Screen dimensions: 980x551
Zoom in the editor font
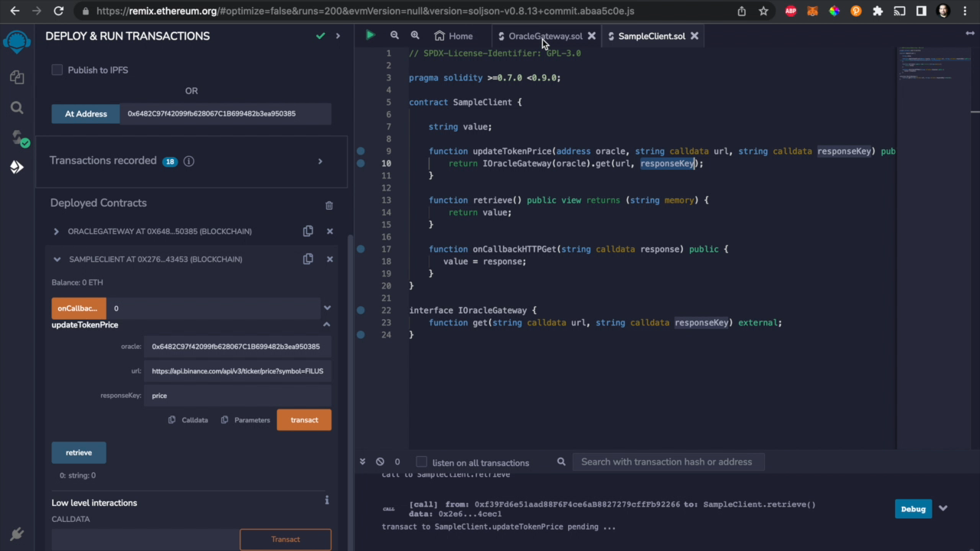[x=415, y=35]
